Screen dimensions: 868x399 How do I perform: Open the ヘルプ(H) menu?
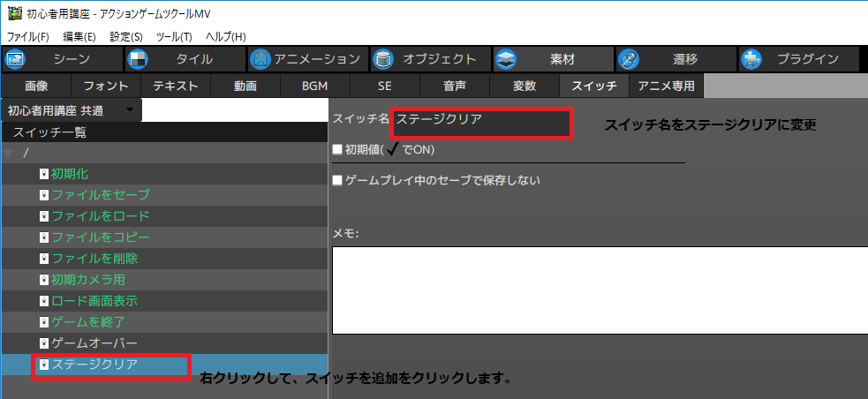tap(225, 37)
